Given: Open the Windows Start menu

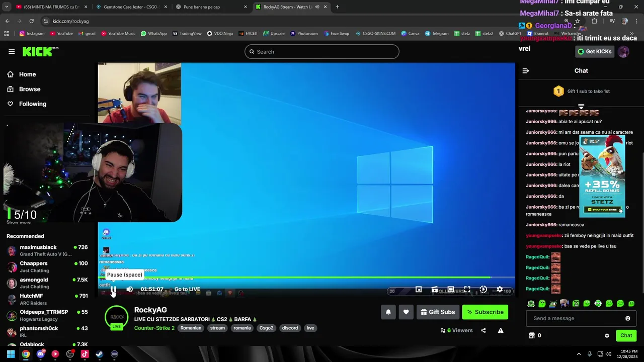Looking at the screenshot, I should pos(11,354).
